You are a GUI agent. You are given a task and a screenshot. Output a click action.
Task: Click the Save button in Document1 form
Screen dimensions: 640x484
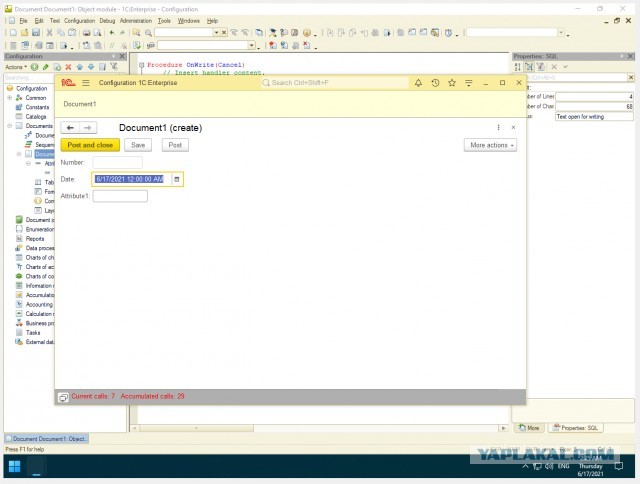click(138, 145)
